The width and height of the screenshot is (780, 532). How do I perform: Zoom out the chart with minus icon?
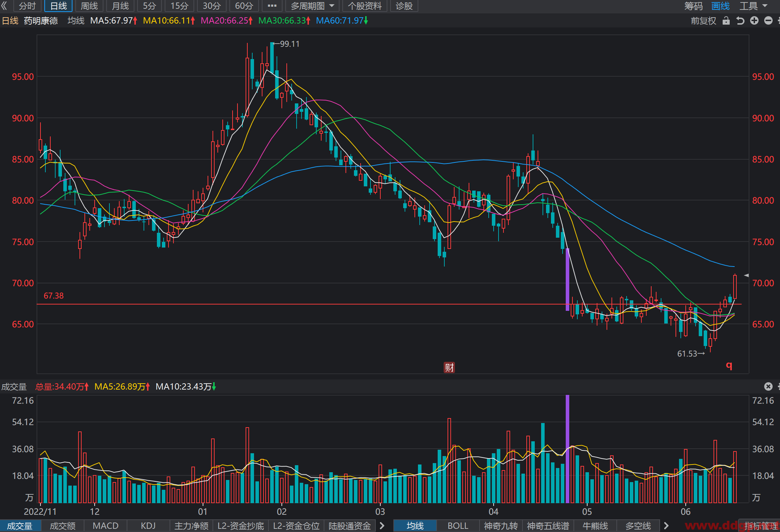(x=768, y=21)
